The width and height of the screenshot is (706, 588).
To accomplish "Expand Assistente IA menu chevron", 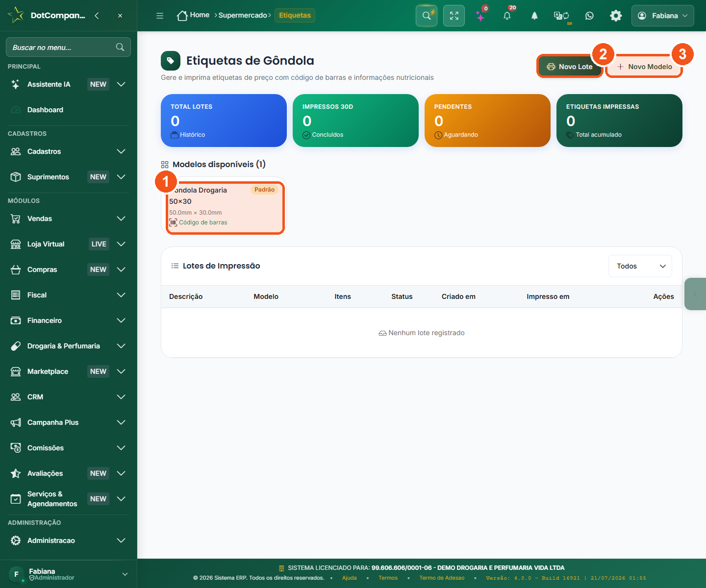I will click(121, 84).
